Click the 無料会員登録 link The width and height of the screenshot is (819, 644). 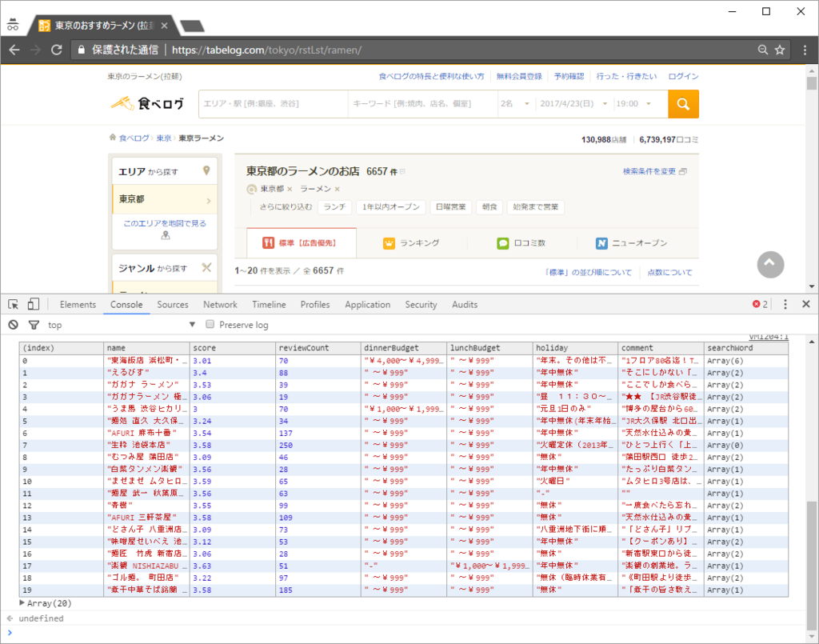[518, 76]
